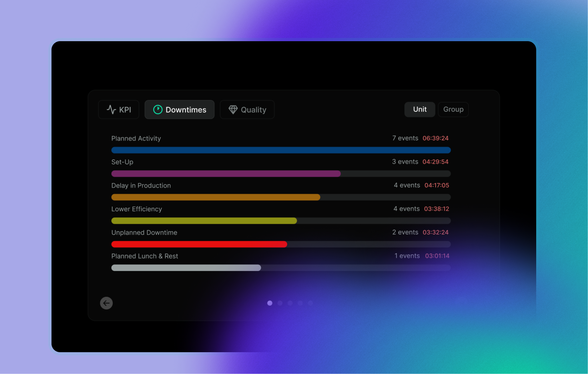Switch to the KPI tab
Image resolution: width=588 pixels, height=374 pixels.
(x=119, y=110)
